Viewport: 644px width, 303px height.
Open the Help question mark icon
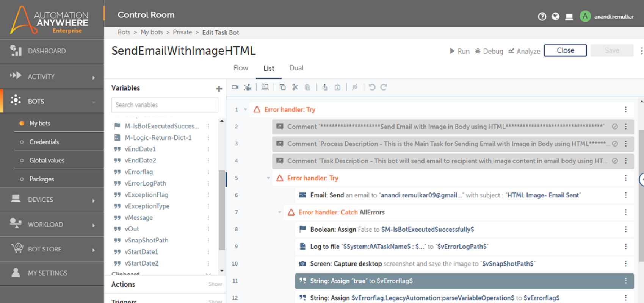click(x=542, y=17)
